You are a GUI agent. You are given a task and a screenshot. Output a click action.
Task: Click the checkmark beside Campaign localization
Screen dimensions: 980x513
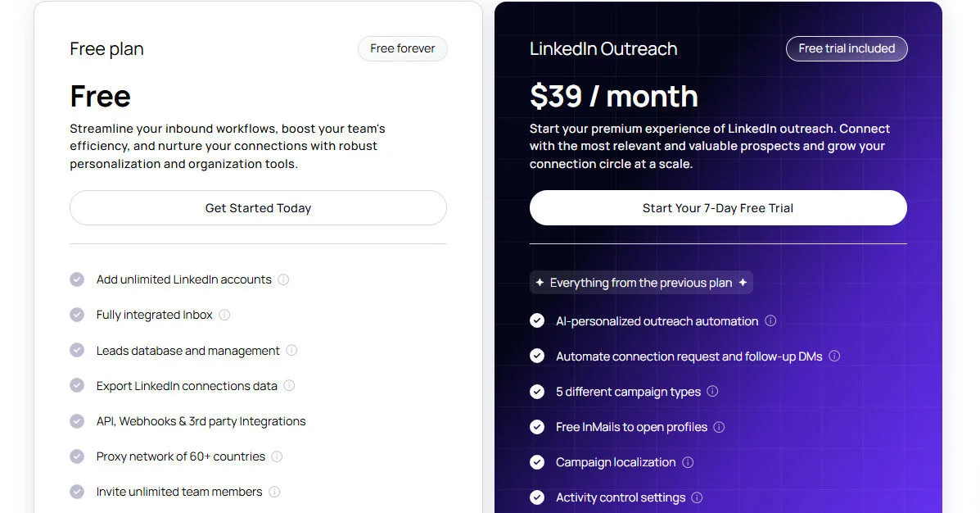click(x=537, y=462)
